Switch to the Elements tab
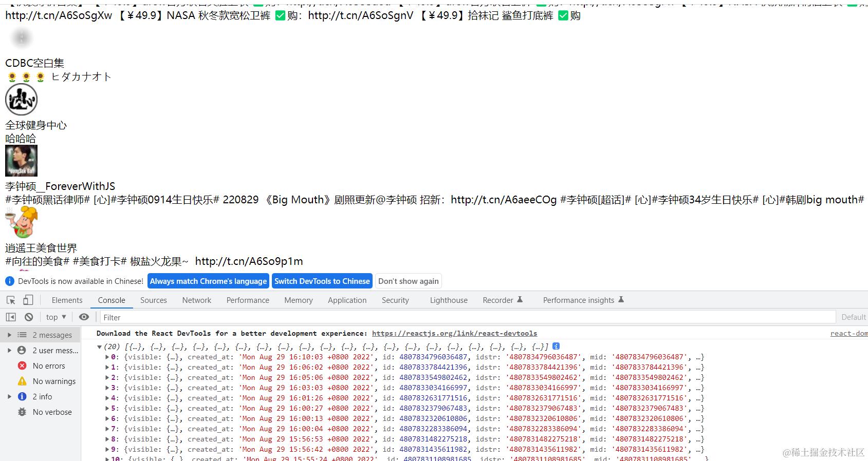Viewport: 868px width, 461px height. tap(67, 300)
